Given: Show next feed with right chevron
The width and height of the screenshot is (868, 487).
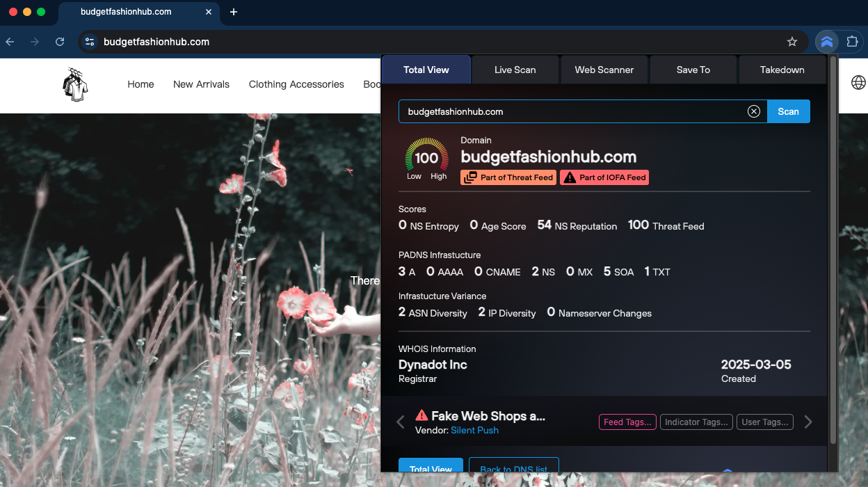Looking at the screenshot, I should 808,422.
